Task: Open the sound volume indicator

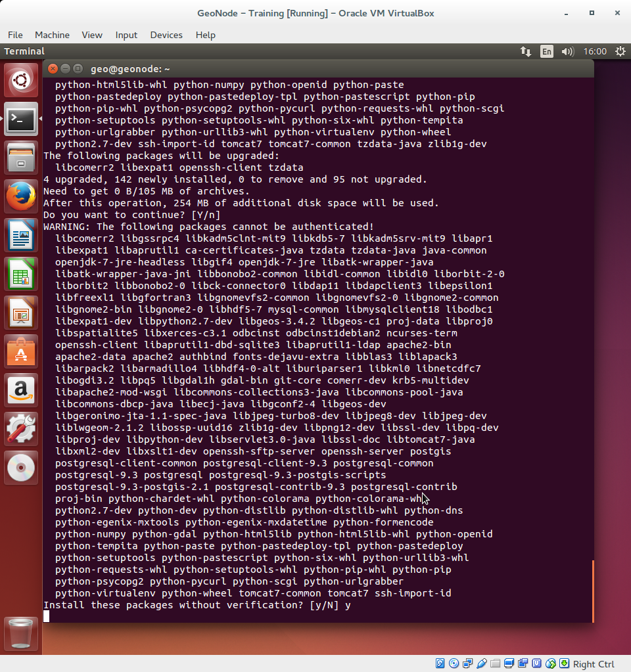Action: tap(567, 51)
